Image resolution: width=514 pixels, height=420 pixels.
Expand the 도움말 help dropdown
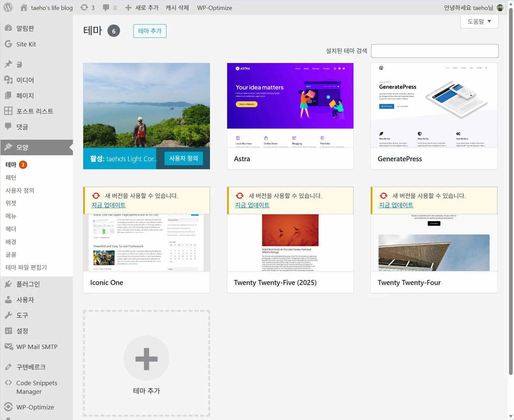[479, 22]
